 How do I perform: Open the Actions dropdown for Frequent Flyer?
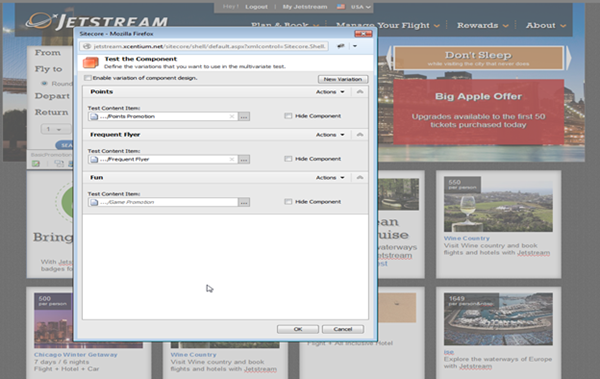pos(330,135)
